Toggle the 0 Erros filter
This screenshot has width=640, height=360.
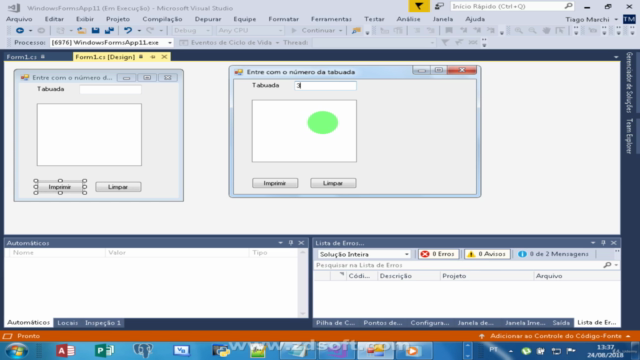(x=438, y=254)
